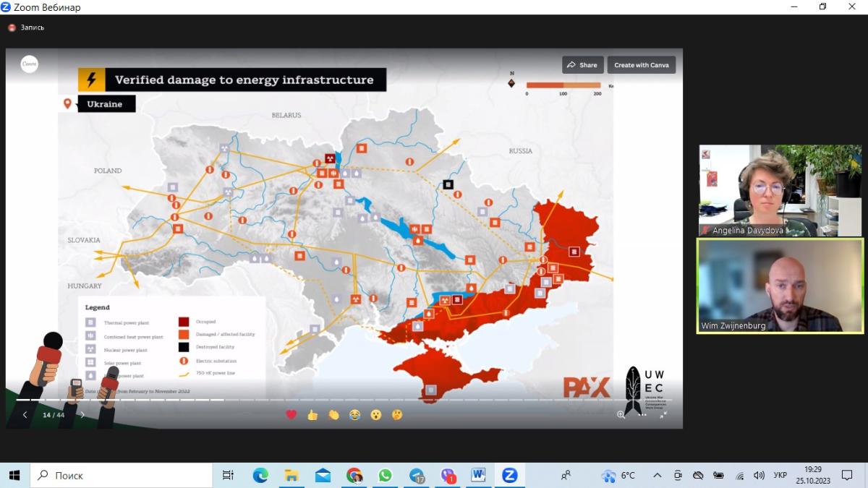This screenshot has width=868, height=488.
Task: Click the thinking face reaction
Action: (396, 415)
